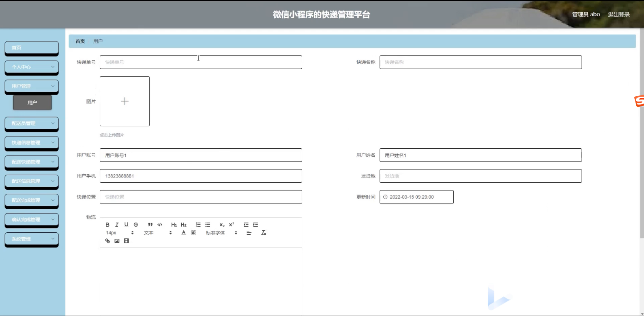This screenshot has height=316, width=644.
Task: Expand the 配送信息管理 sidebar menu
Action: coord(32,181)
